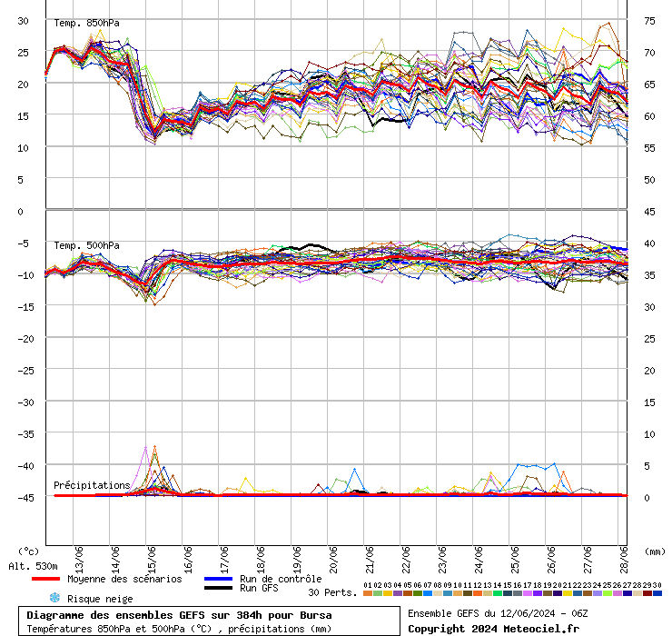Click the 26/06 date label

pos(551,560)
